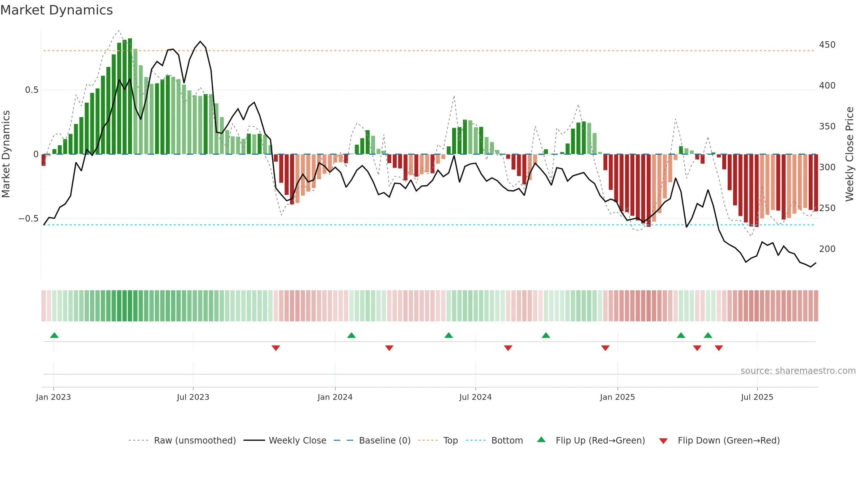Image resolution: width=868 pixels, height=488 pixels.
Task: Click the Weekly Close Price axis title
Action: click(850, 154)
